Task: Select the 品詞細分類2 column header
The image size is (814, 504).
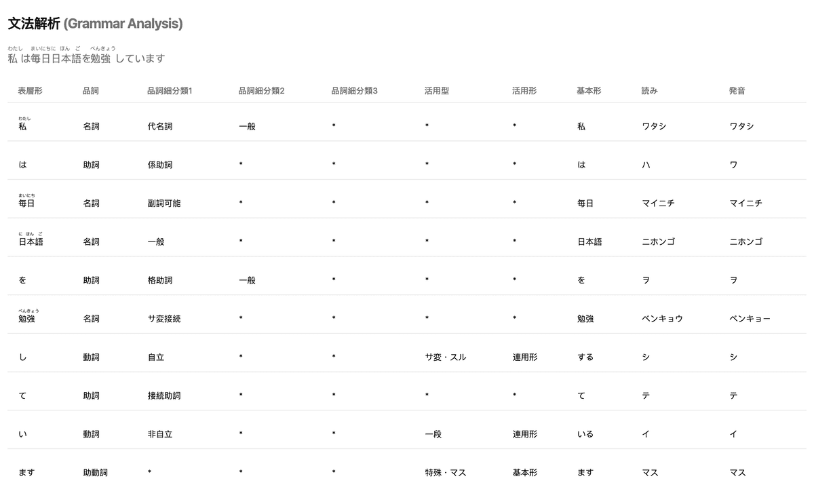Action: coord(262,90)
